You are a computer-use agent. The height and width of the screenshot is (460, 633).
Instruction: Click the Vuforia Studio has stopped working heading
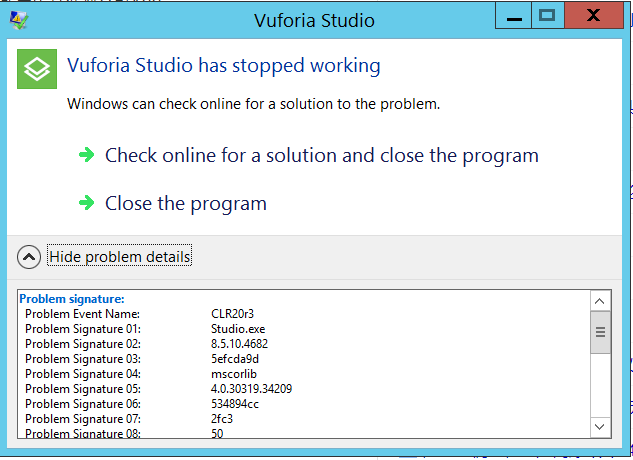tap(224, 66)
